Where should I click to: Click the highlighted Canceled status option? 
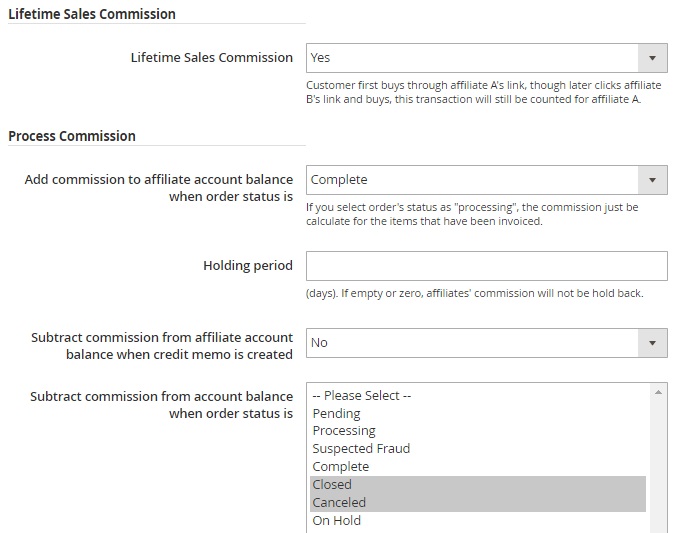[339, 503]
